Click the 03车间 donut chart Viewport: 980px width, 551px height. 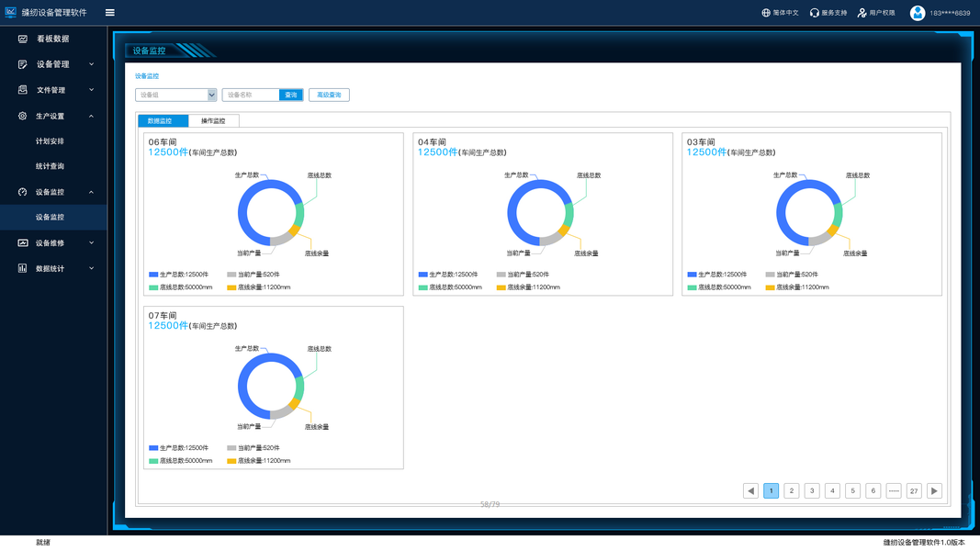[x=809, y=213]
